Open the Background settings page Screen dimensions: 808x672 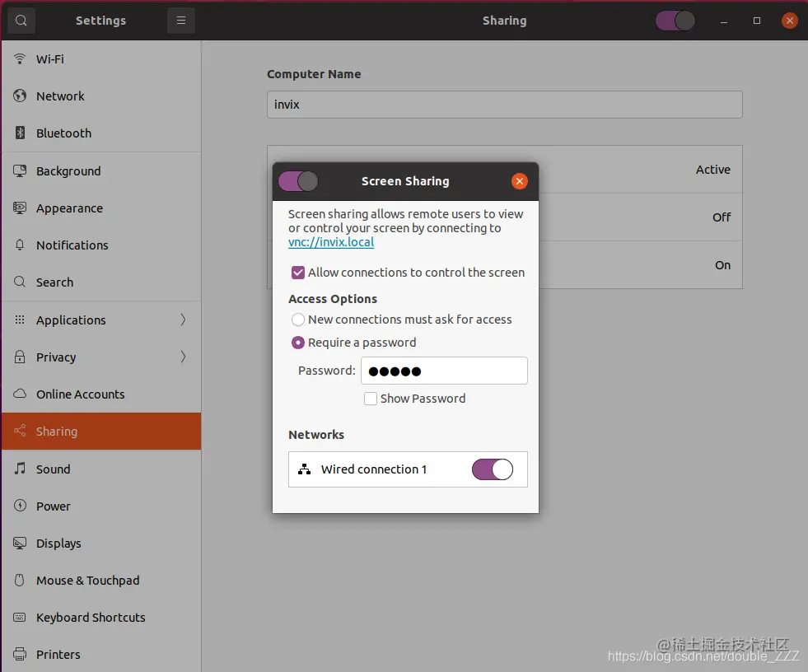click(x=101, y=170)
